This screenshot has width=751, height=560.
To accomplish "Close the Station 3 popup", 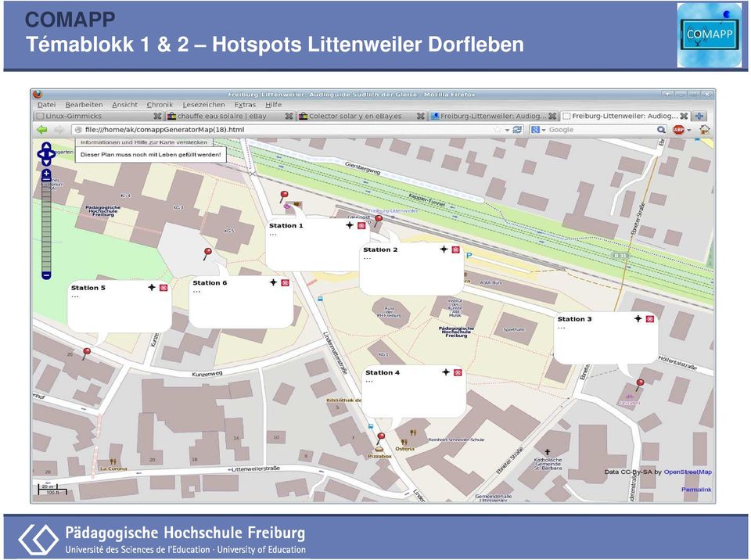I will [650, 319].
